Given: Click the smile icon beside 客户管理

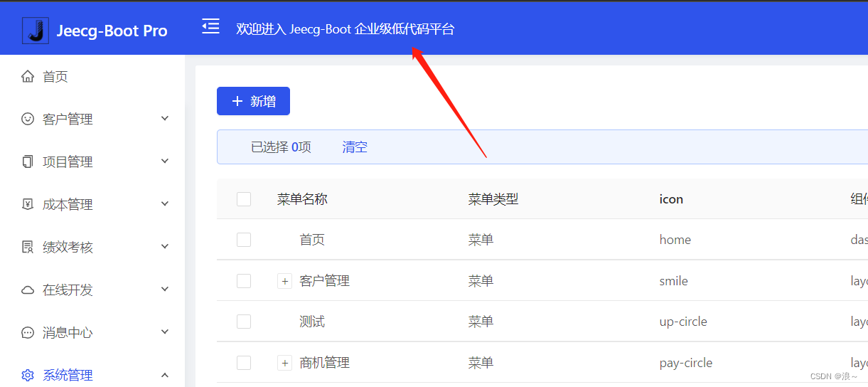Looking at the screenshot, I should click(28, 119).
